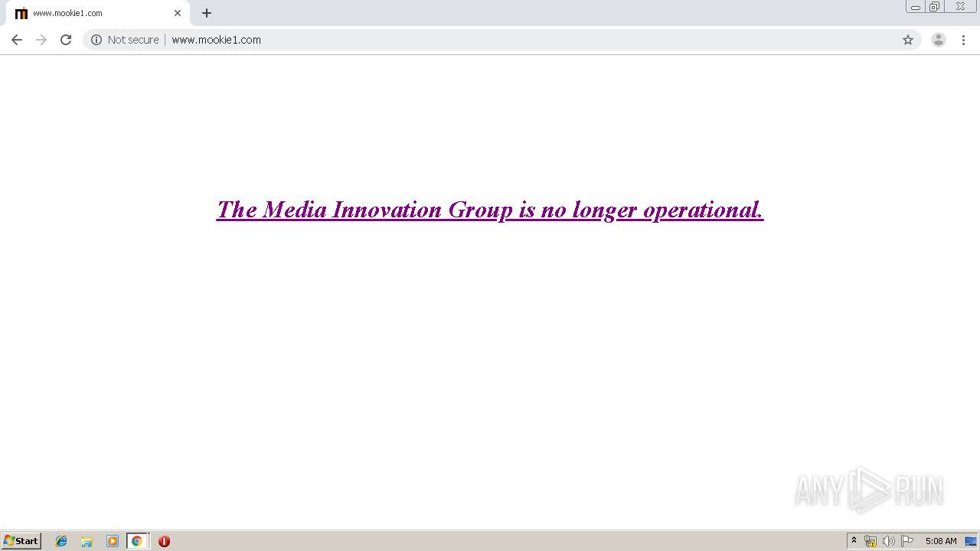The image size is (980, 551).
Task: Open the Chrome three-dot menu
Action: pyautogui.click(x=963, y=40)
